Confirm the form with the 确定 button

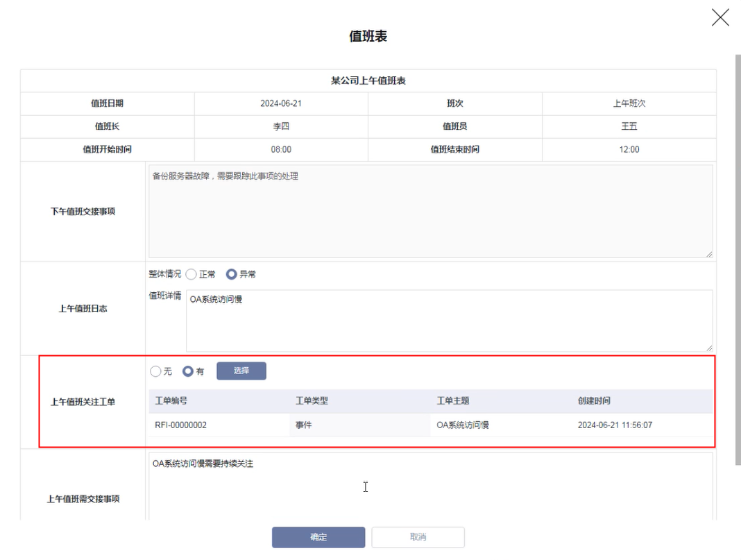318,538
